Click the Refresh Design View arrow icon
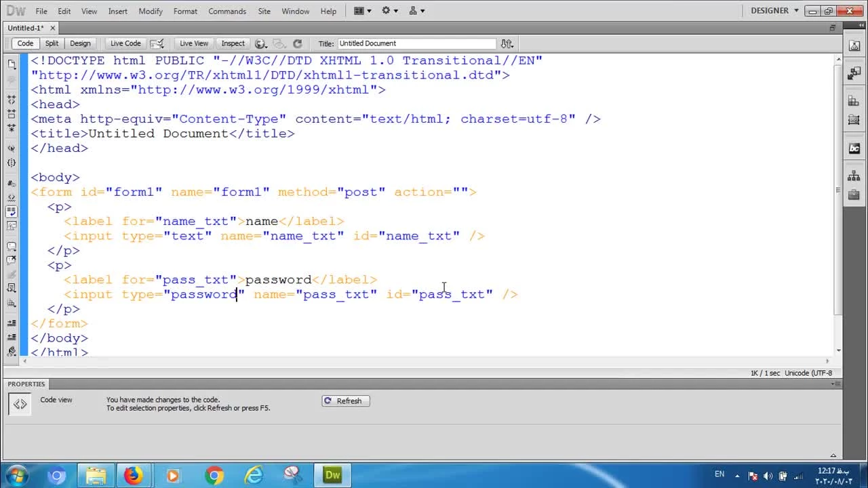Viewport: 868px width, 488px height. tap(297, 43)
